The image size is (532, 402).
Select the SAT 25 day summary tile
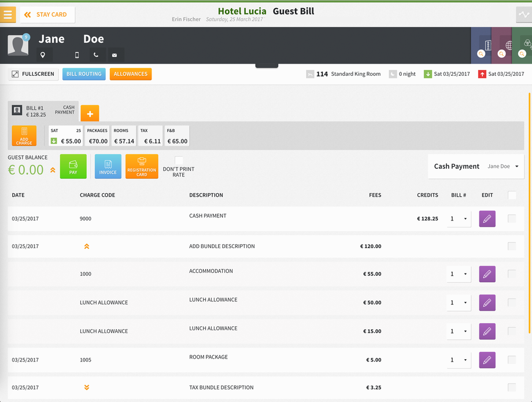[66, 136]
